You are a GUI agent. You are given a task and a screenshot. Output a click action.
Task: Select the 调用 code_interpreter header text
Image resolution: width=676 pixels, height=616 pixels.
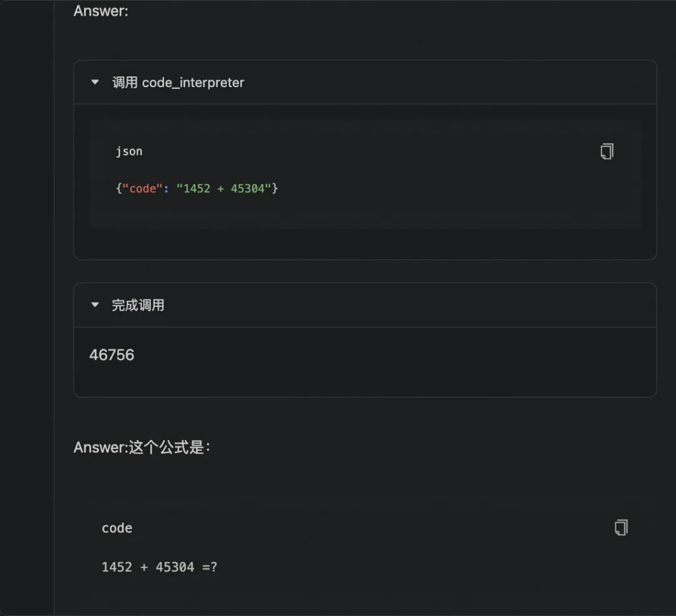(179, 82)
